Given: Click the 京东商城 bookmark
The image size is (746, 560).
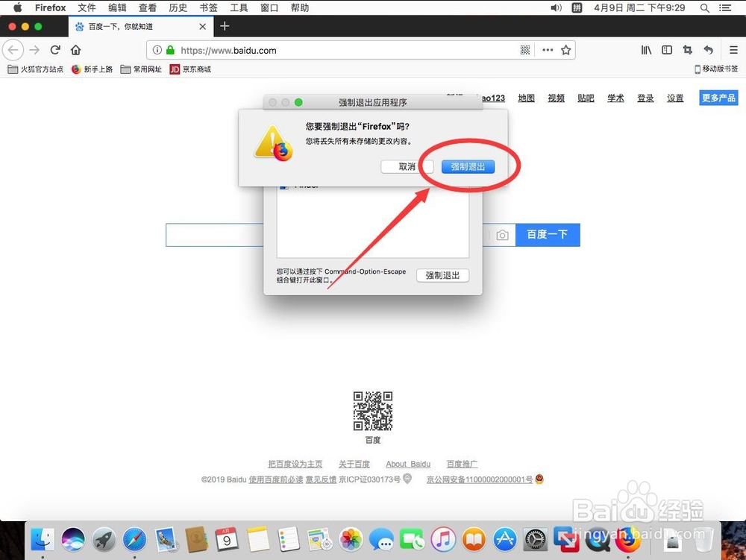Looking at the screenshot, I should pyautogui.click(x=190, y=69).
